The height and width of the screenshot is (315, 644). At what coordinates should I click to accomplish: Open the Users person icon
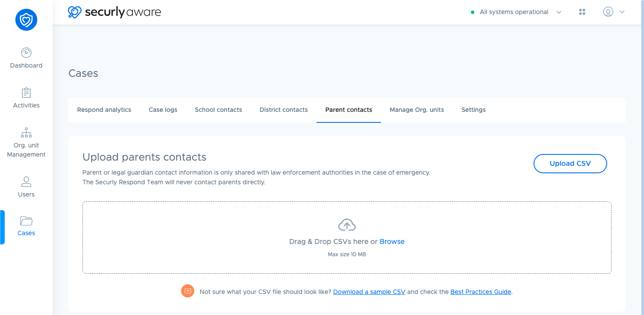click(26, 181)
